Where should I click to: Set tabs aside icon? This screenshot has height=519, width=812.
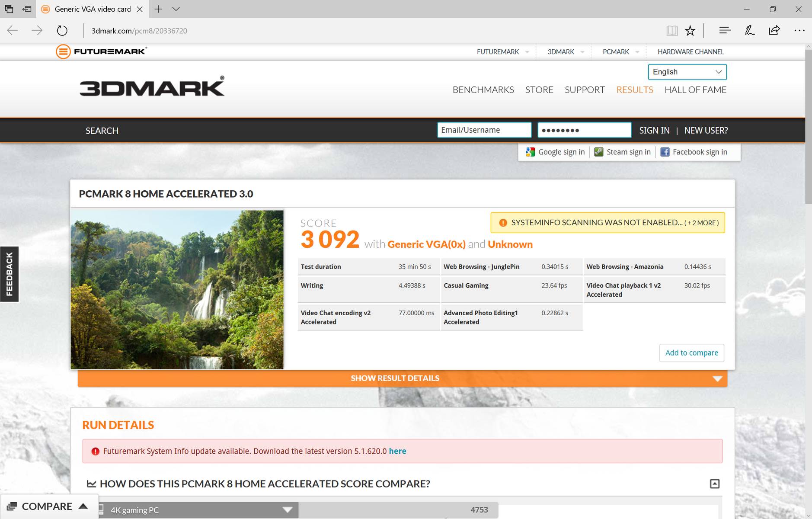point(27,9)
